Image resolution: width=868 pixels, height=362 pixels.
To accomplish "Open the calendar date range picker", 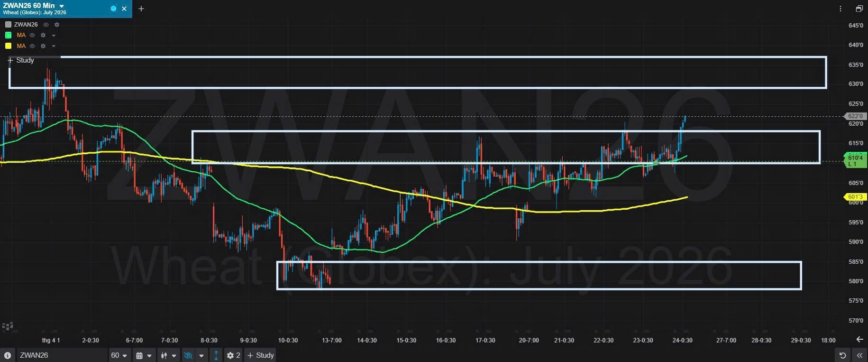I will click(144, 355).
